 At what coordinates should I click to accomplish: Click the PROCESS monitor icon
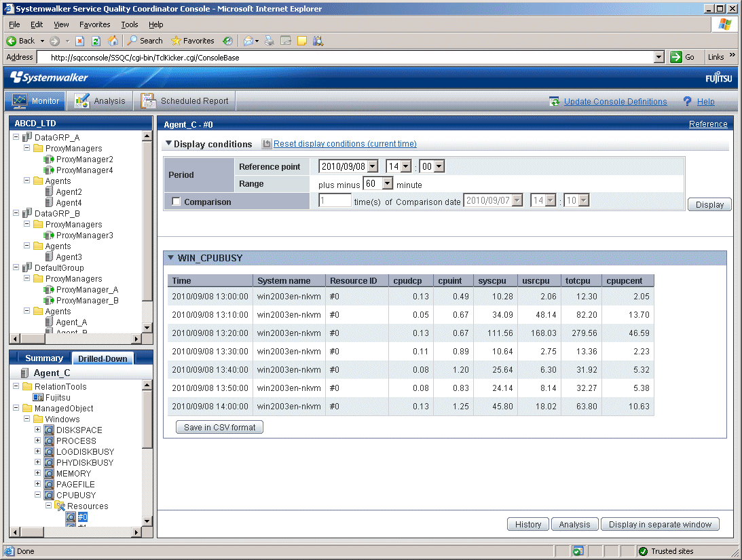coord(49,441)
